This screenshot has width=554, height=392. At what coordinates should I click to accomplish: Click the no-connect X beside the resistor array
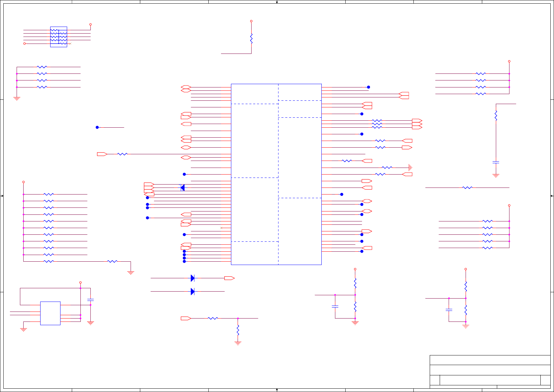[70, 44]
